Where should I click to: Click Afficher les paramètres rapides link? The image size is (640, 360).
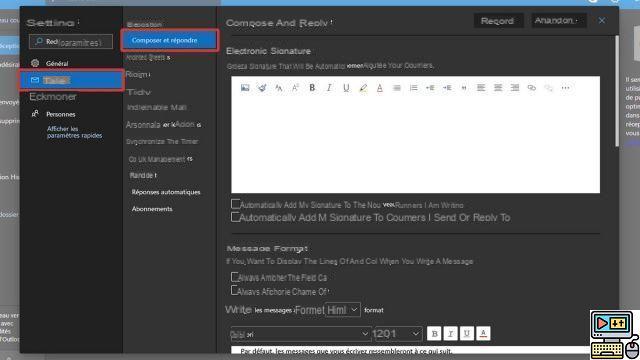[74, 132]
